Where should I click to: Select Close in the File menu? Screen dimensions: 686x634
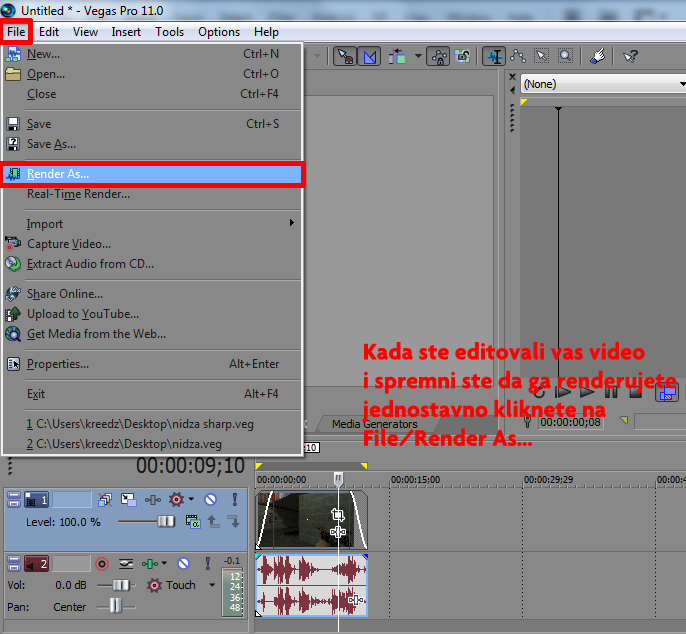tap(152, 94)
